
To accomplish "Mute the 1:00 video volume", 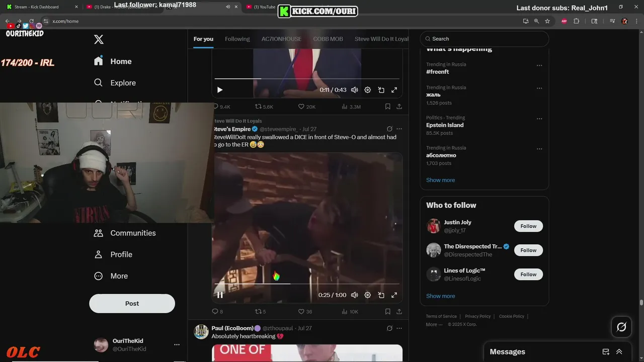I will coord(355,295).
